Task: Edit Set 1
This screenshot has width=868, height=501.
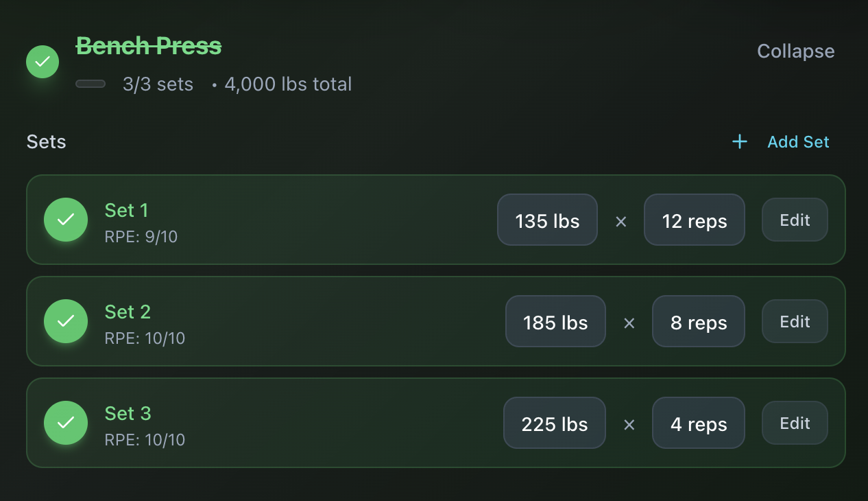Action: [x=795, y=220]
